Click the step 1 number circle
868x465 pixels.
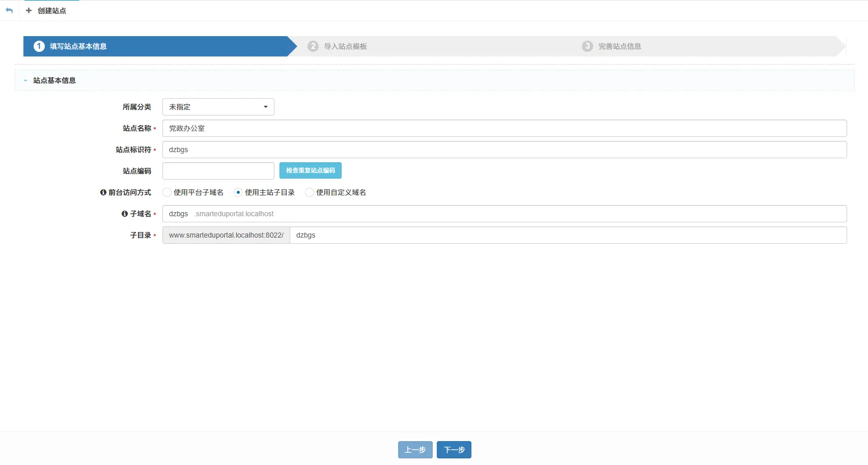pos(39,46)
